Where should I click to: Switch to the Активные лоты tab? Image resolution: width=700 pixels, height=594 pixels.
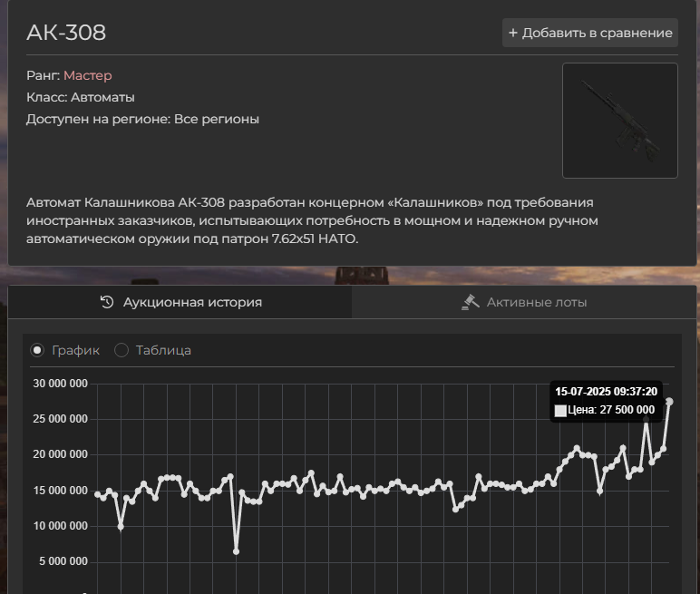pyautogui.click(x=524, y=302)
